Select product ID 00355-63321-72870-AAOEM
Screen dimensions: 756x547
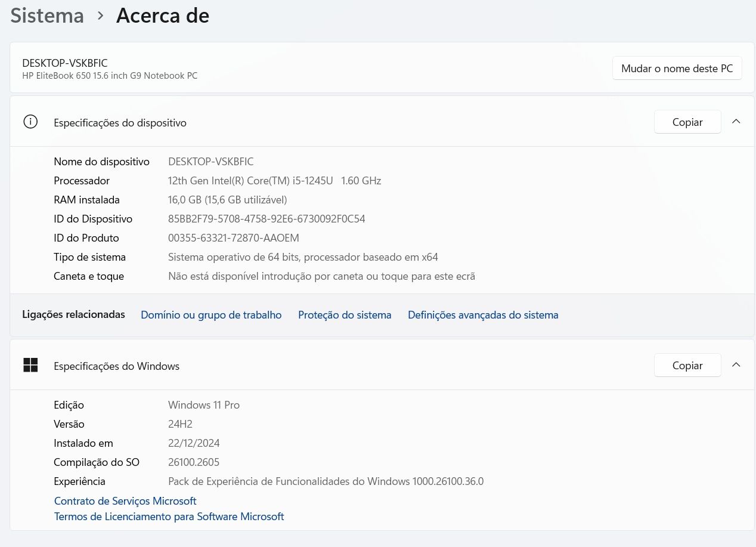coord(234,238)
